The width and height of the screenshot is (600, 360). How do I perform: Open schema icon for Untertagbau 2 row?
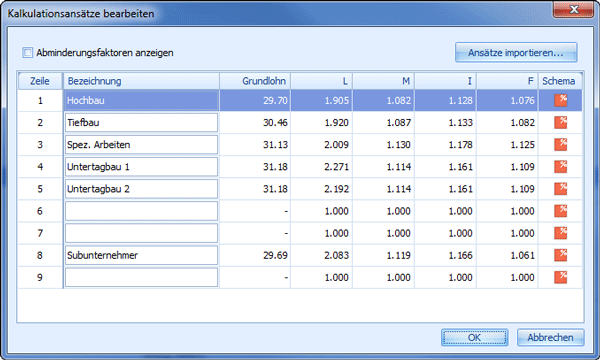[x=561, y=189]
